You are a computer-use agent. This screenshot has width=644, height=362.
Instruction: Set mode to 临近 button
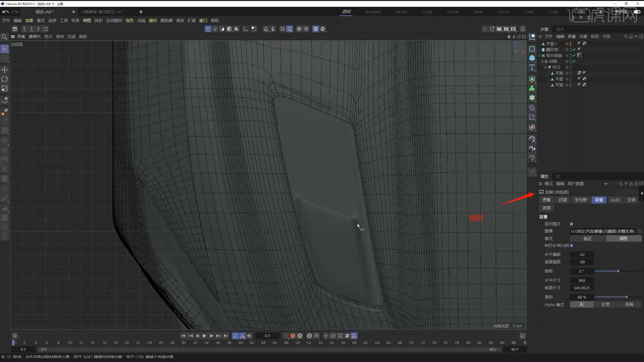[x=588, y=239]
